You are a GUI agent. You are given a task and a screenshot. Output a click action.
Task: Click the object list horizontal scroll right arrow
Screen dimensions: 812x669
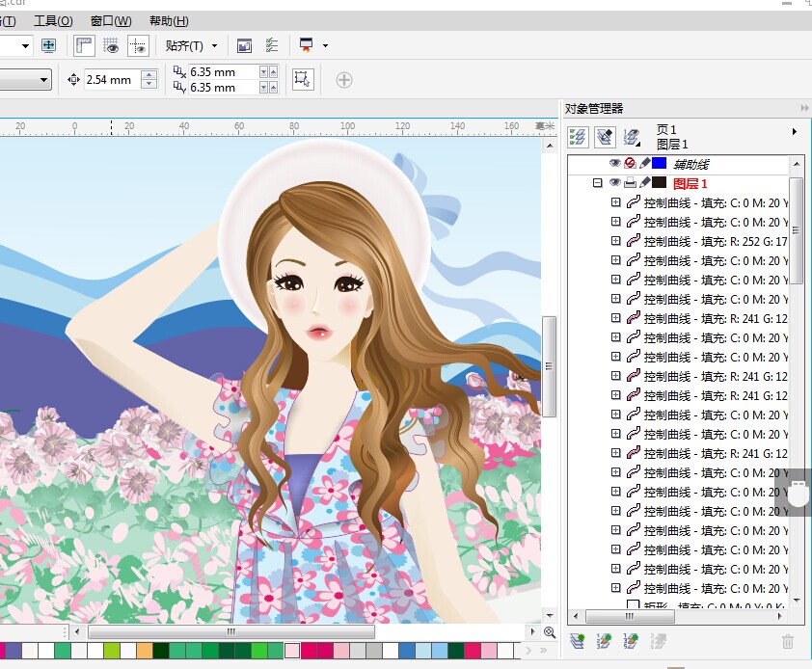tap(780, 616)
